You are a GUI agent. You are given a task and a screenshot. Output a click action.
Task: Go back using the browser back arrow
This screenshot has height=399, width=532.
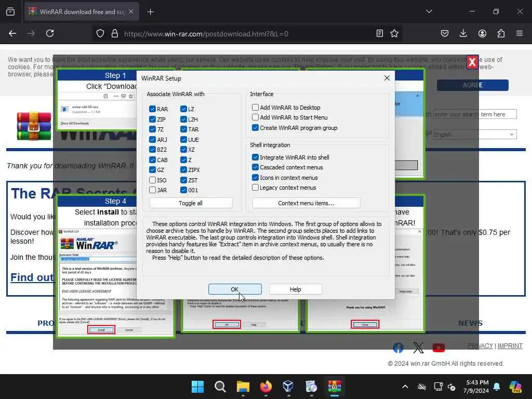pos(12,33)
